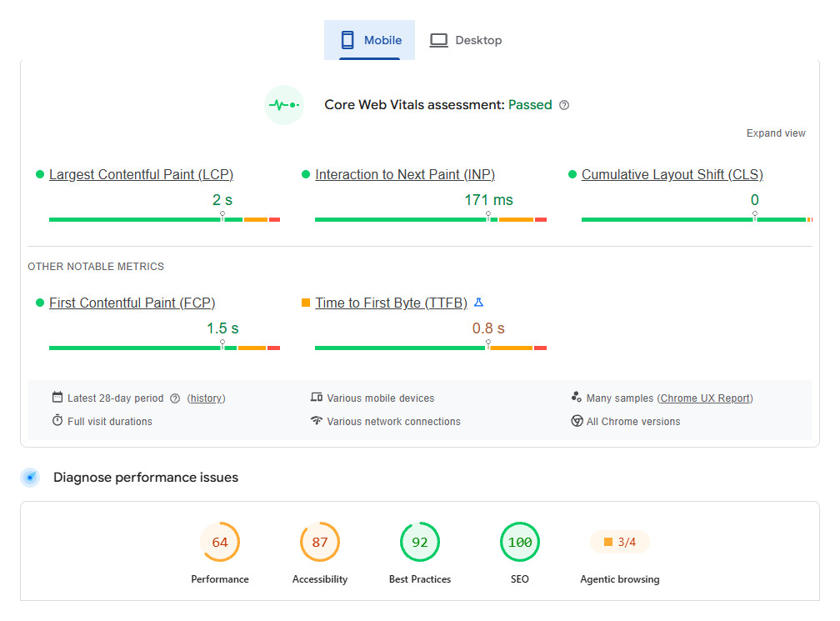Image resolution: width=840 pixels, height=621 pixels.
Task: Click the Diagnose performance issues heading
Action: 146,477
